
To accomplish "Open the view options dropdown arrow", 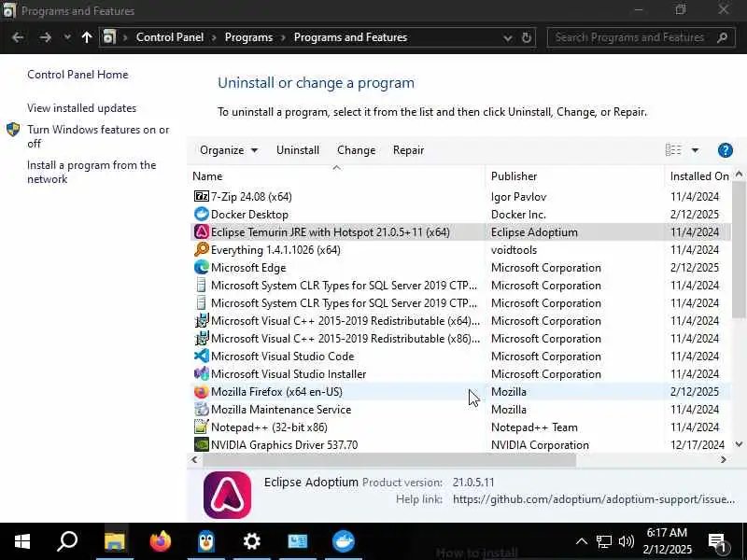I will click(x=695, y=150).
